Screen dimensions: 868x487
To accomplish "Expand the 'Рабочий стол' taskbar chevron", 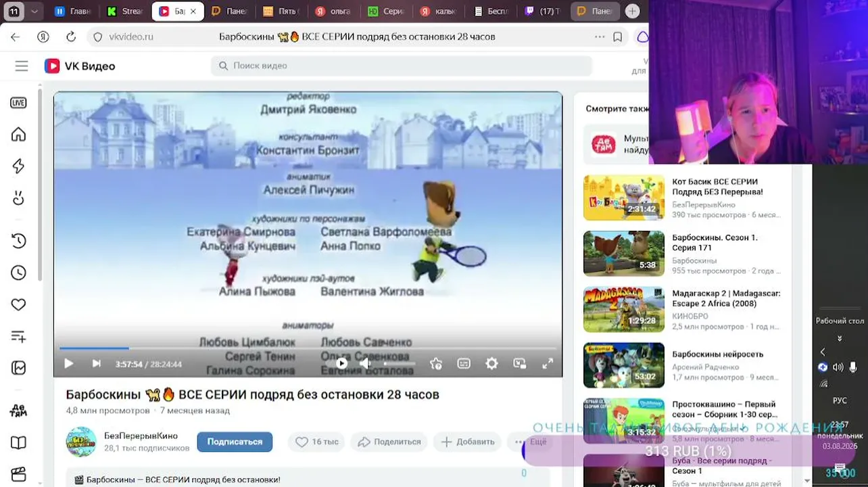I will [840, 338].
